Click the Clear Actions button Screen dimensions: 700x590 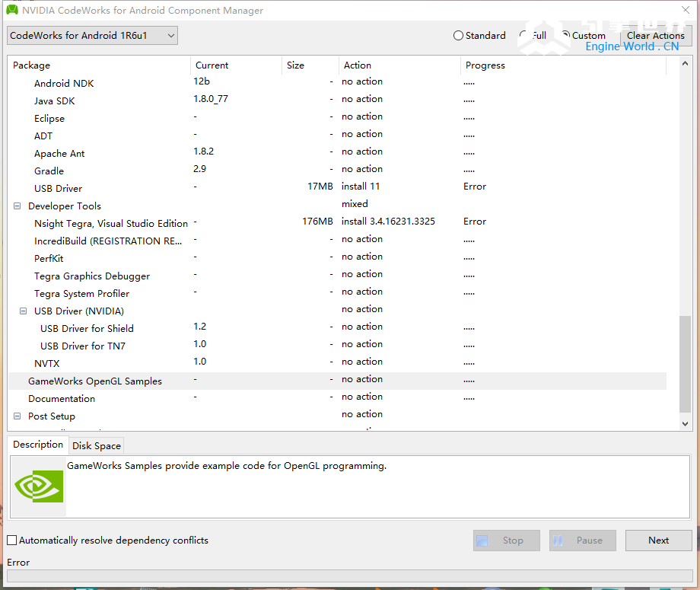(655, 35)
